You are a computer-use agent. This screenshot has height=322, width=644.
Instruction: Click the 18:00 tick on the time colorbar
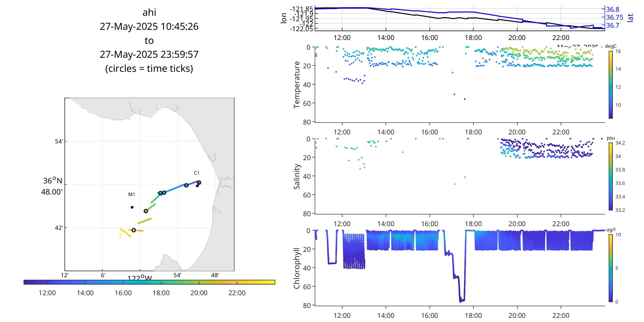pos(161,293)
